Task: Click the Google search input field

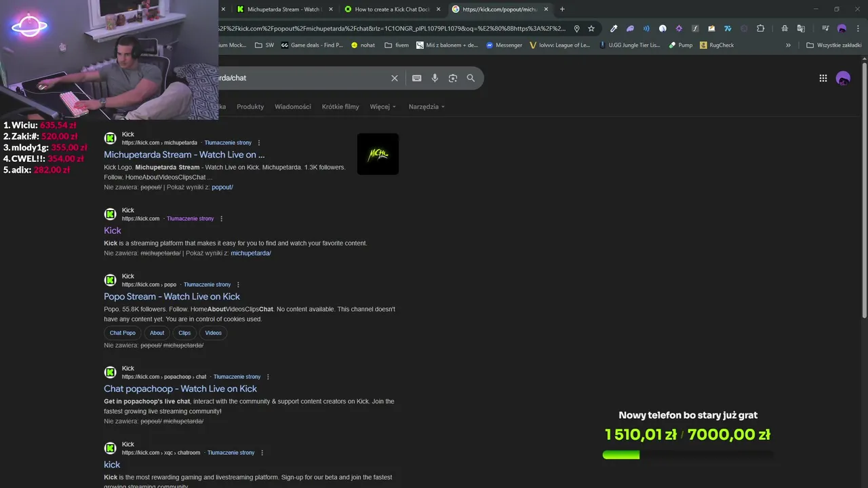Action: [302, 78]
